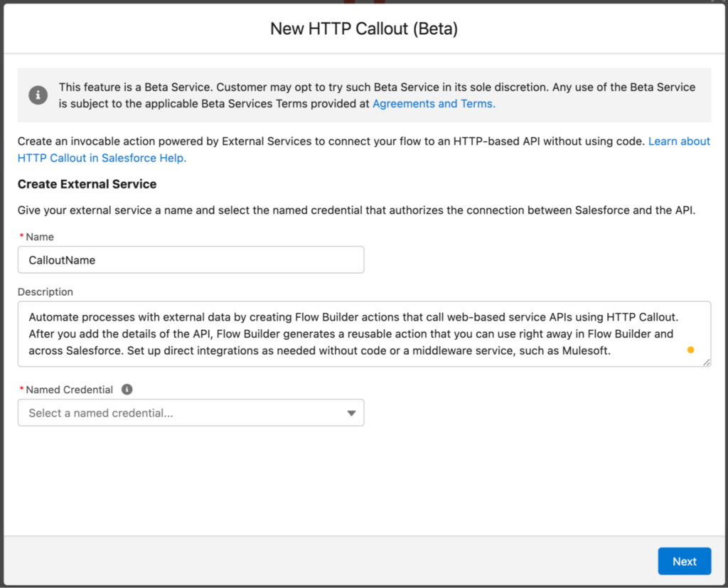Image resolution: width=728 pixels, height=588 pixels.
Task: Click the info icon in the beta notice banner
Action: click(x=38, y=95)
